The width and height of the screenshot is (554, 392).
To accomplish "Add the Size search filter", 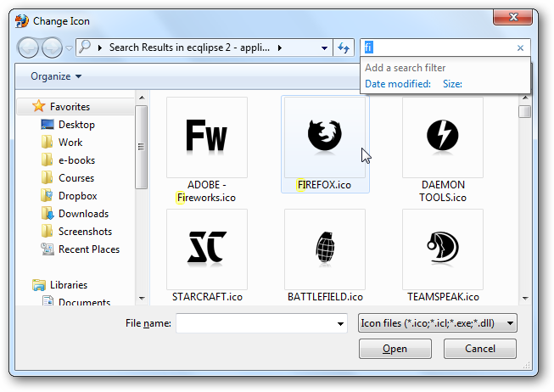I will click(452, 84).
